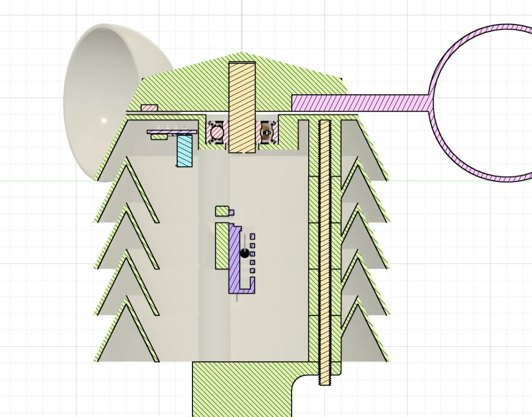Select the short orange central shaft
Image resolution: width=532 pixels, height=417 pixels.
(242, 107)
